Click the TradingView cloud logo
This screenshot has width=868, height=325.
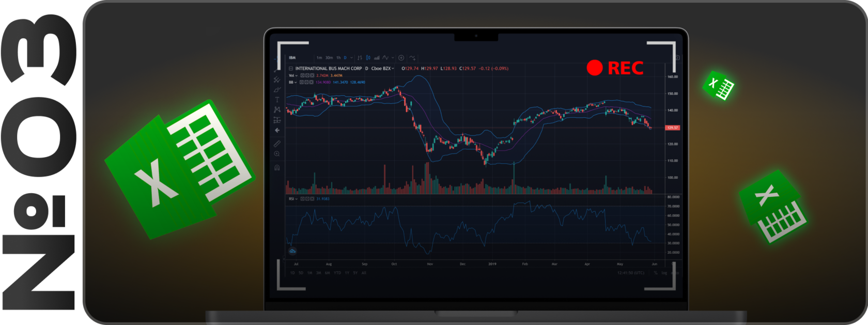292,251
